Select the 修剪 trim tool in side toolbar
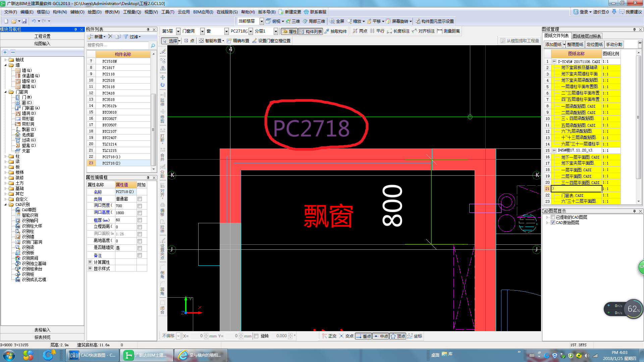The image size is (644, 362). click(x=163, y=116)
